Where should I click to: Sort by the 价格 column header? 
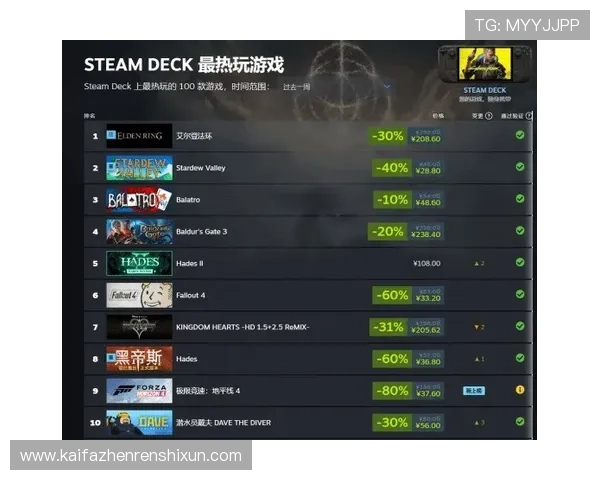point(438,116)
